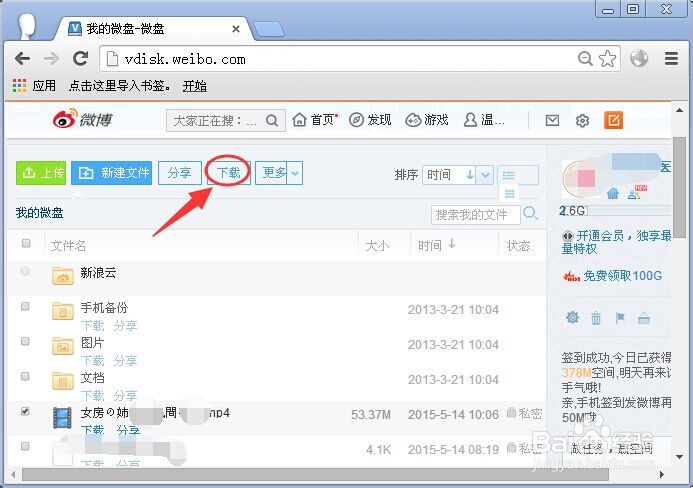
Task: Go to 首页 in Weibo nav
Action: click(315, 120)
